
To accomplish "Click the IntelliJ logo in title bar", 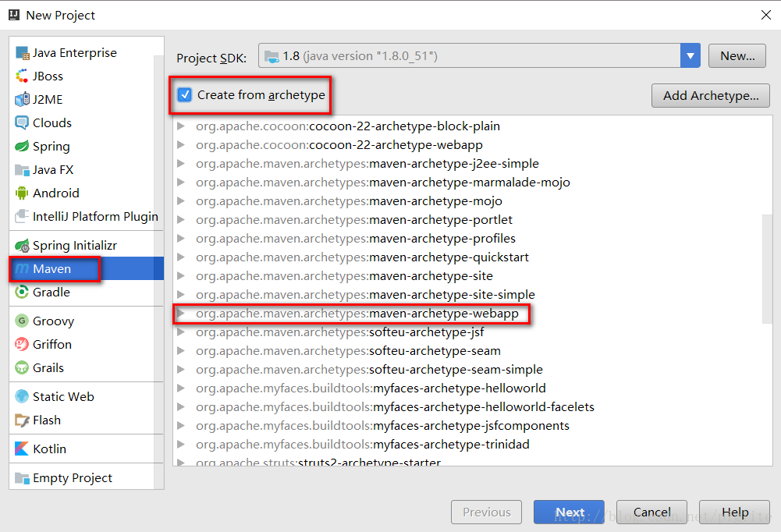I will click(14, 15).
